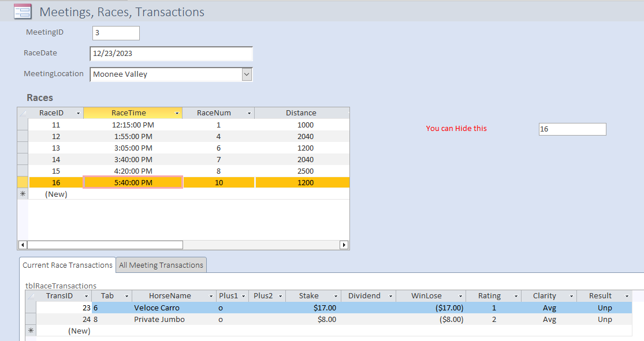Open the Stake column filter arrow
The height and width of the screenshot is (341, 644).
[336, 296]
